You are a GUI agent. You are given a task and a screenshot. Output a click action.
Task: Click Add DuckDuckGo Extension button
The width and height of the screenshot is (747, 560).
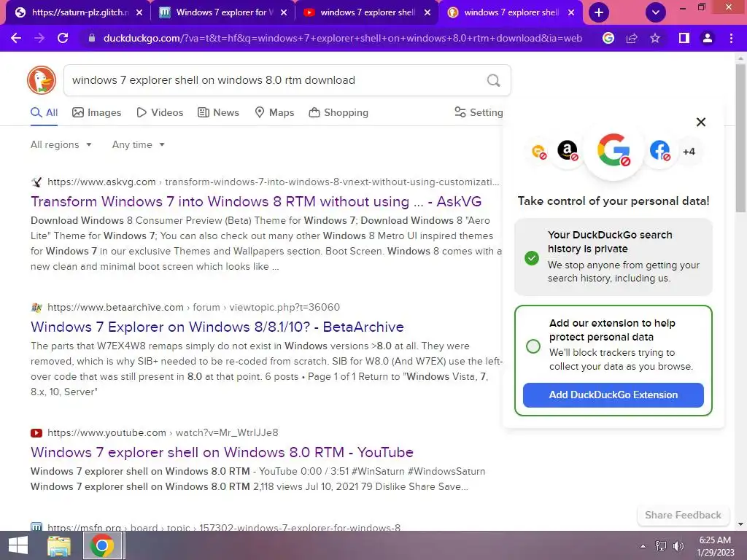(x=613, y=394)
